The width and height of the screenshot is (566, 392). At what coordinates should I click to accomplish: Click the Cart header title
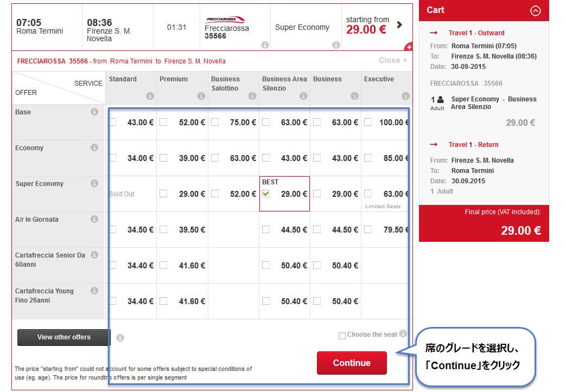[x=435, y=10]
